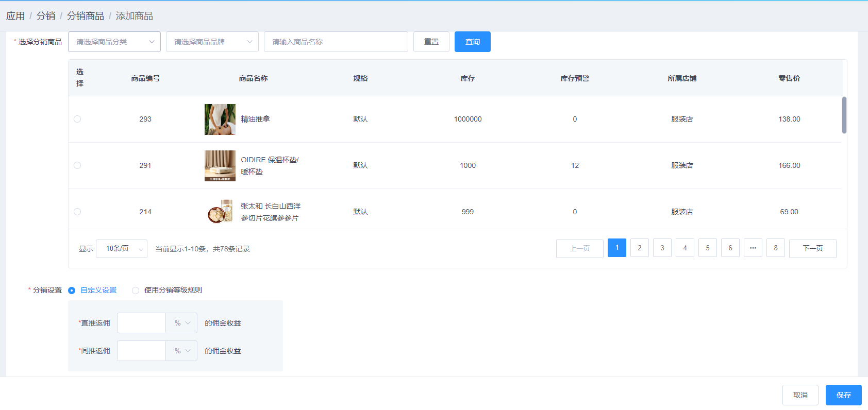Click the 精油推拿 product thumbnail
This screenshot has height=410, width=868.
coord(220,119)
